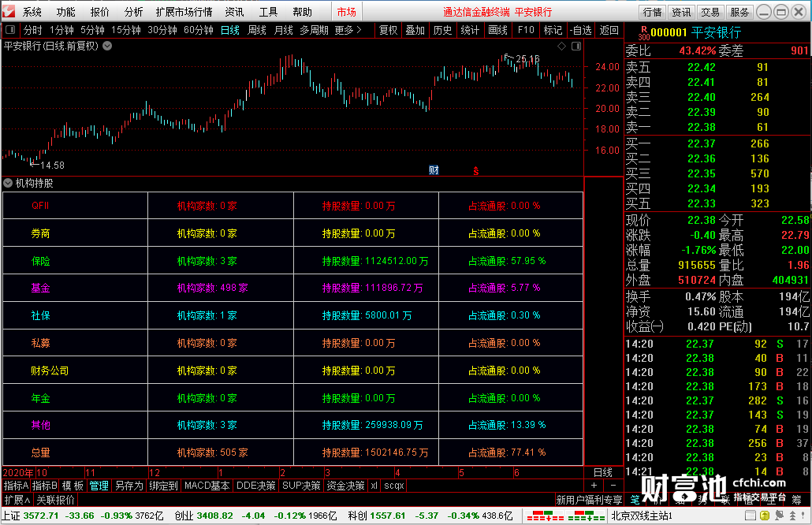
Task: Open the 关联报价 tab at the bottom
Action: pyautogui.click(x=55, y=500)
